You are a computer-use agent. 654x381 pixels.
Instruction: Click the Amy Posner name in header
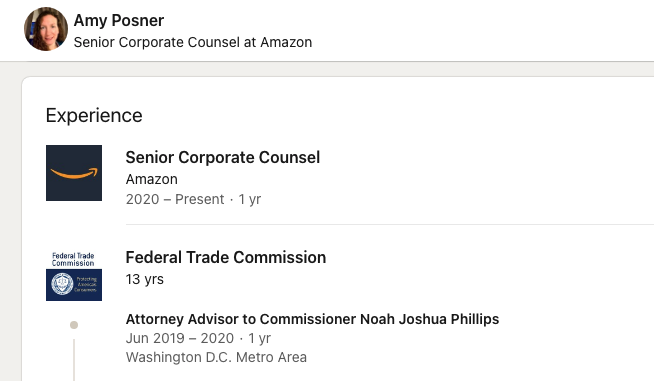[119, 20]
